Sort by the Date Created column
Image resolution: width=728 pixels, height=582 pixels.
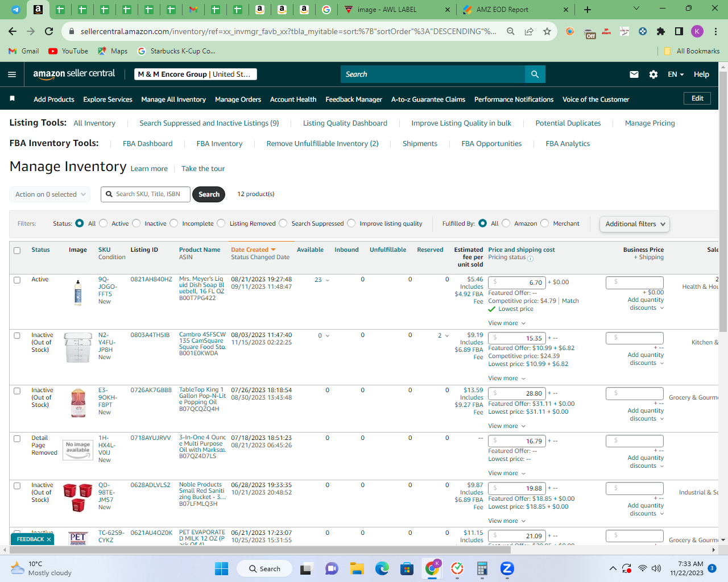pyautogui.click(x=253, y=250)
